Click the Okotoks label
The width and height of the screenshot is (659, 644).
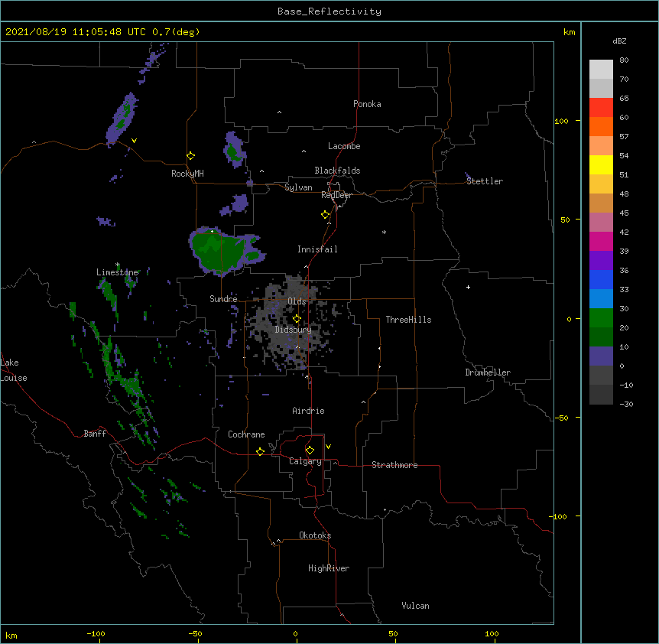(315, 535)
